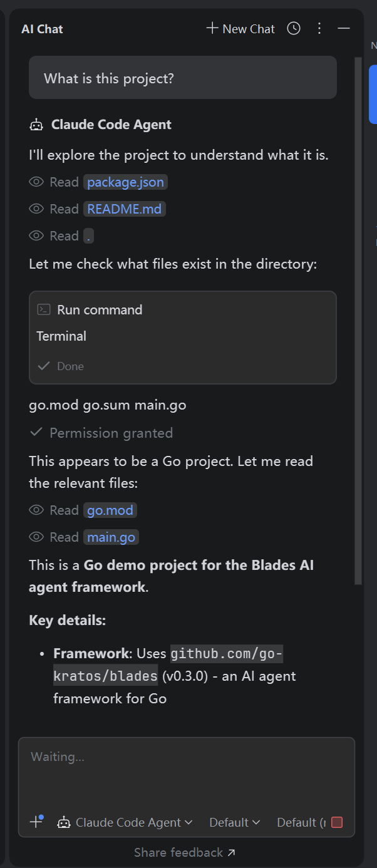The image size is (377, 868).
Task: Click the eye icon beside README.md
Action: (36, 209)
